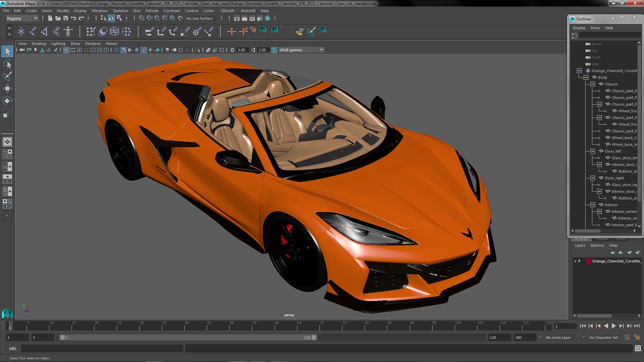The width and height of the screenshot is (644, 362).
Task: Toggle viewport grid display icon
Action: click(66, 50)
